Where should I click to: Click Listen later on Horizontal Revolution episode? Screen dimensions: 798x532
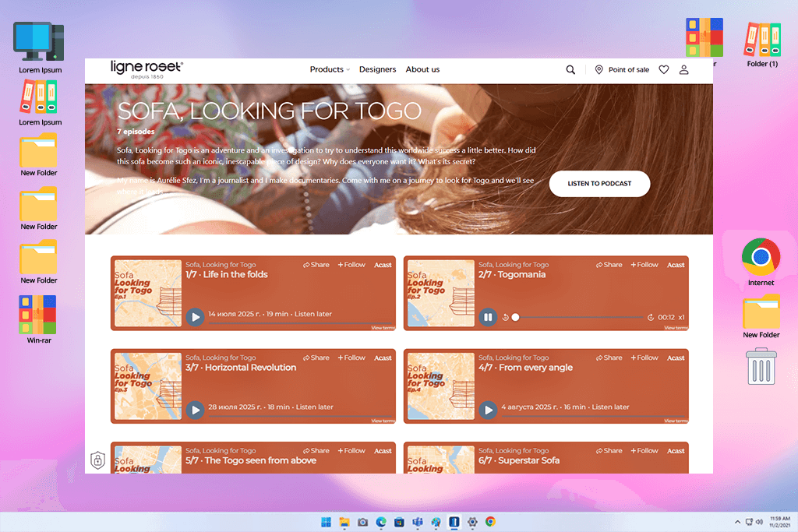315,407
